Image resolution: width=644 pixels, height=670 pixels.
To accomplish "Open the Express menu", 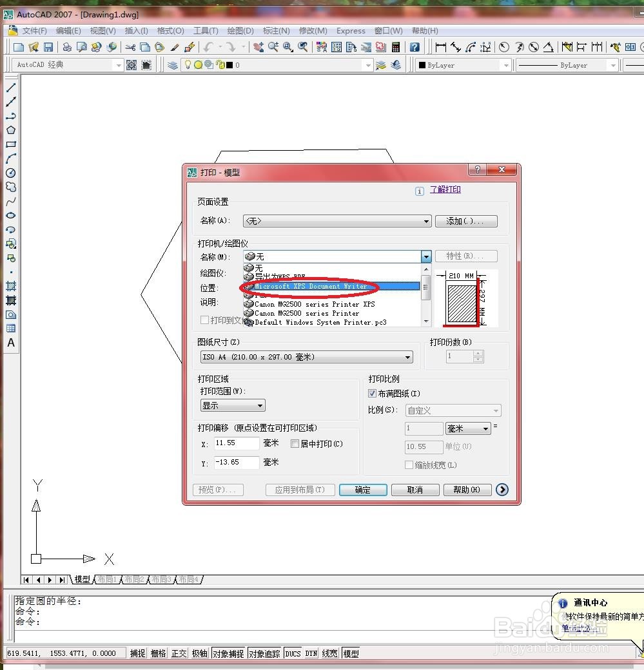I will [x=351, y=31].
